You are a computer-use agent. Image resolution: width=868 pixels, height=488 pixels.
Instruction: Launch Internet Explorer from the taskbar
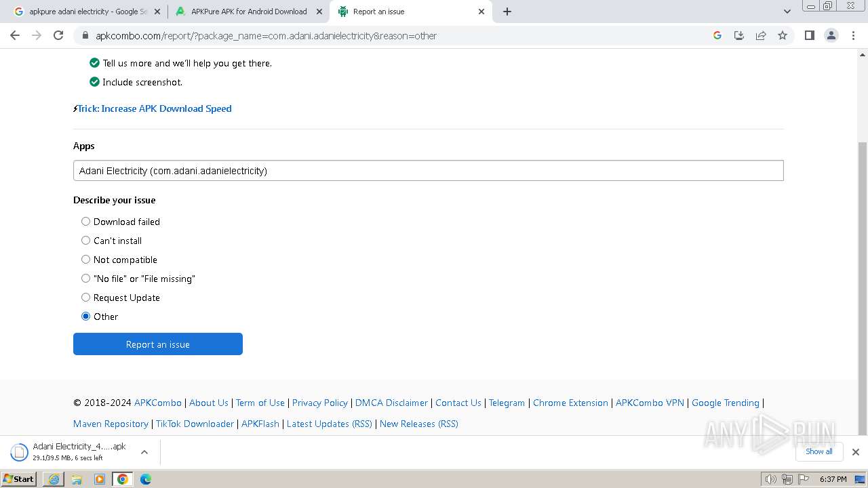(x=54, y=479)
